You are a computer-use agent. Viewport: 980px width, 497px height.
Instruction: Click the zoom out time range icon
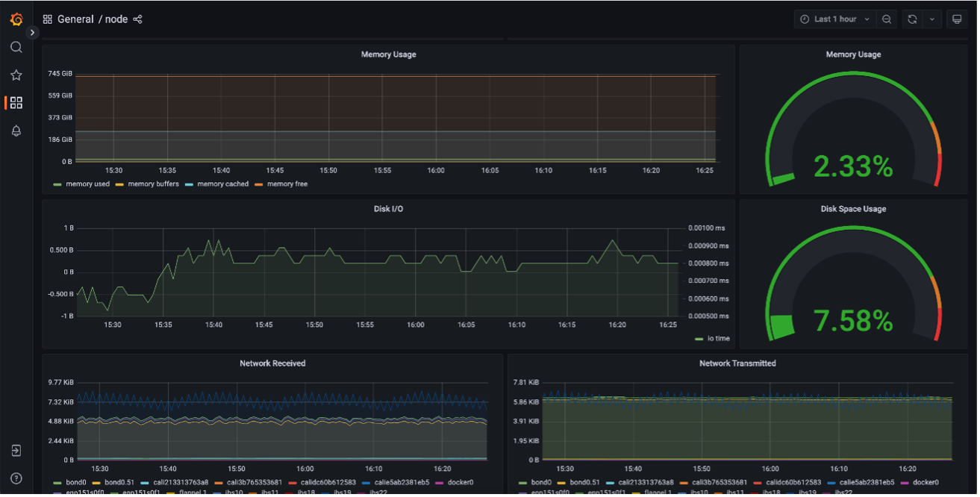point(886,19)
